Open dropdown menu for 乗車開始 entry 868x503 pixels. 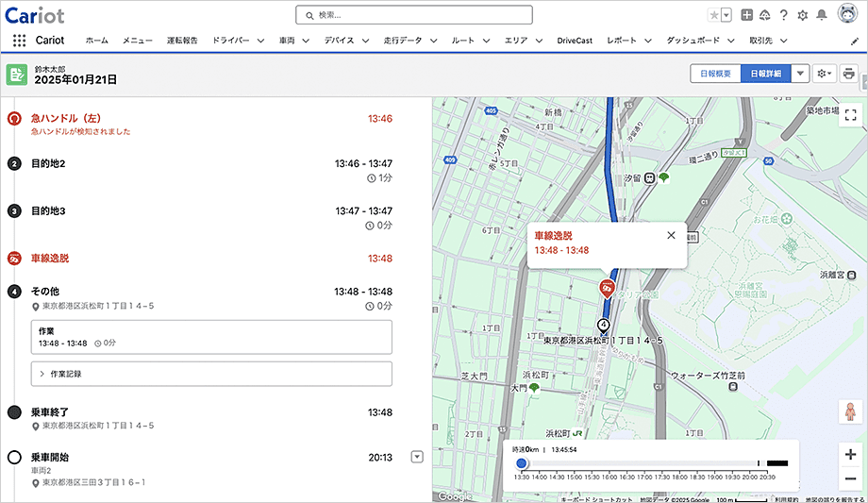pos(417,458)
